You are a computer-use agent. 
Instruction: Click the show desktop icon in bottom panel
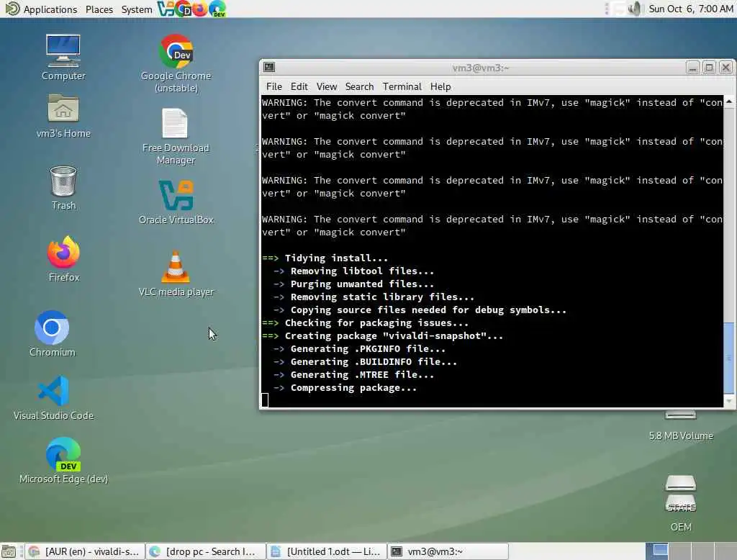tap(9, 551)
